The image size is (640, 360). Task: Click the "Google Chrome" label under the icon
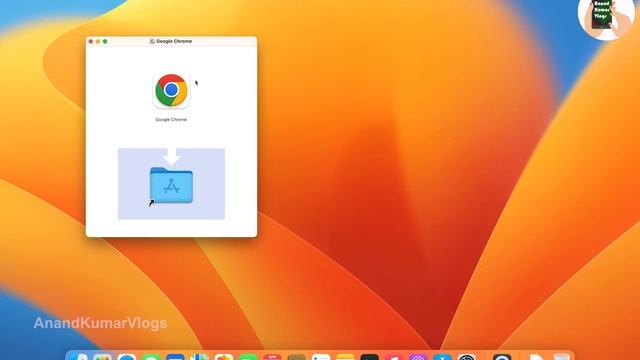(x=171, y=120)
